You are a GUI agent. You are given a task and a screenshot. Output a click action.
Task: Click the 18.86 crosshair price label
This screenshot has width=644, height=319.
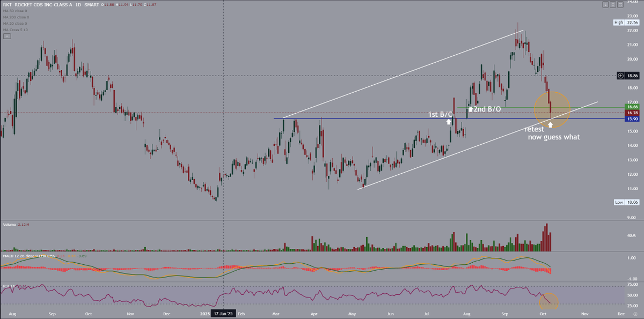(x=633, y=76)
